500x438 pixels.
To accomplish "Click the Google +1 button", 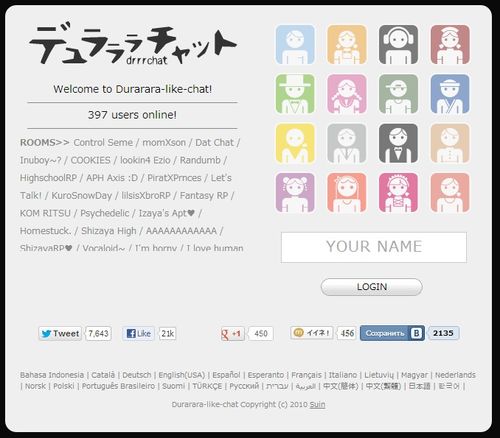I will (x=232, y=333).
